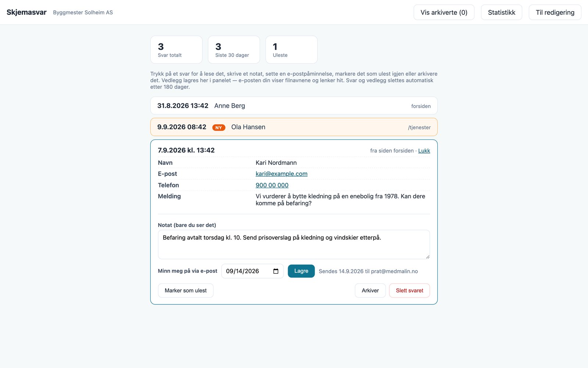
Task: Go to editing via Til redigering
Action: (555, 13)
